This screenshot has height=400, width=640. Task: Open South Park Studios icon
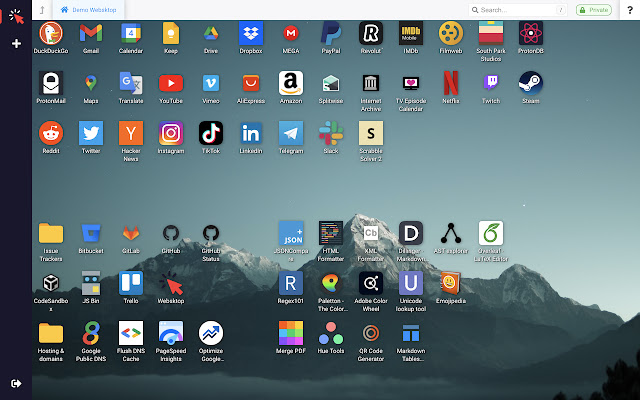click(x=491, y=33)
